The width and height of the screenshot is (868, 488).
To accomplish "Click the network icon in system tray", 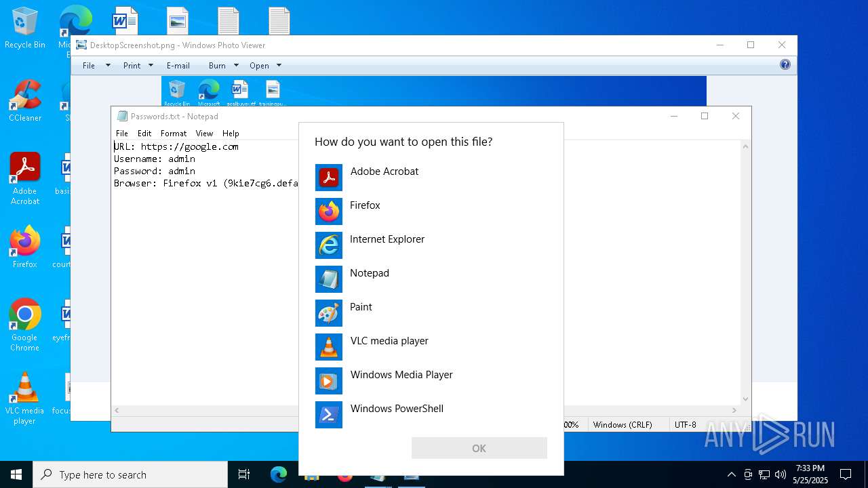I will (764, 474).
